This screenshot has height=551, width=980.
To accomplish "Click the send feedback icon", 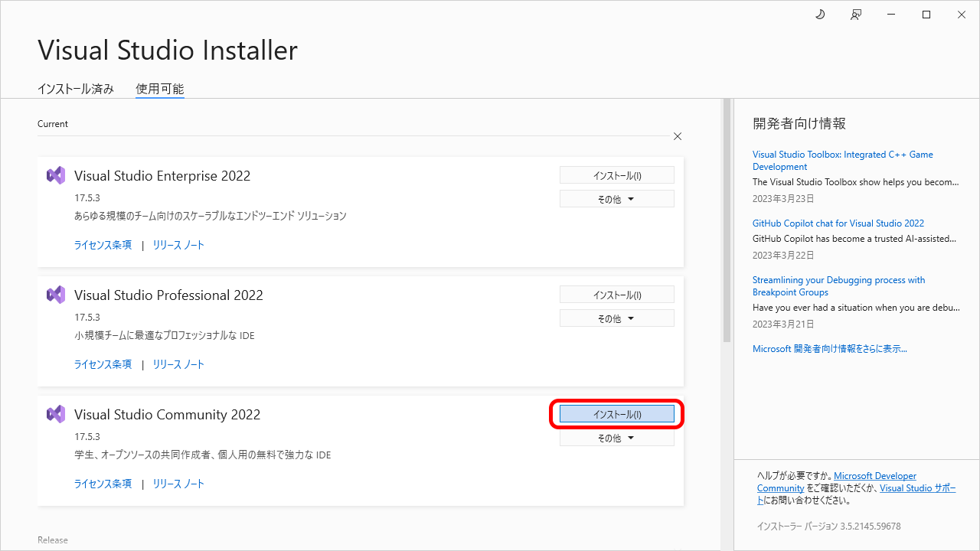I will (856, 15).
